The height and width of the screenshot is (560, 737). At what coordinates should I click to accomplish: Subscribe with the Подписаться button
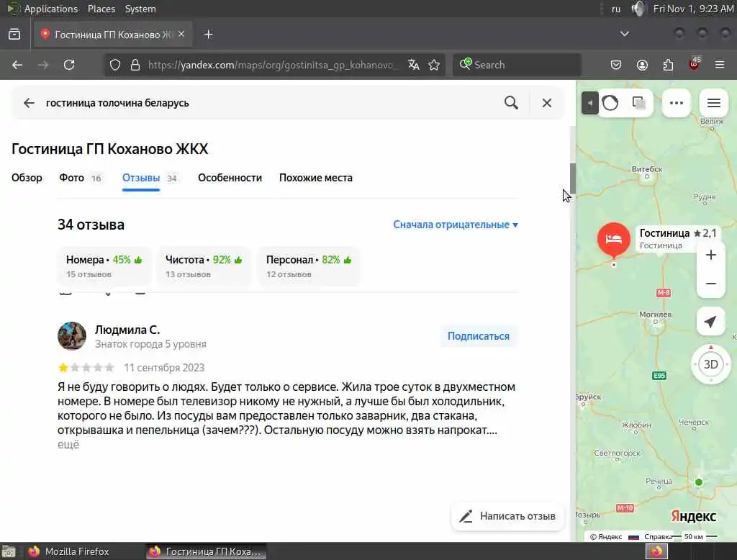[x=479, y=336]
